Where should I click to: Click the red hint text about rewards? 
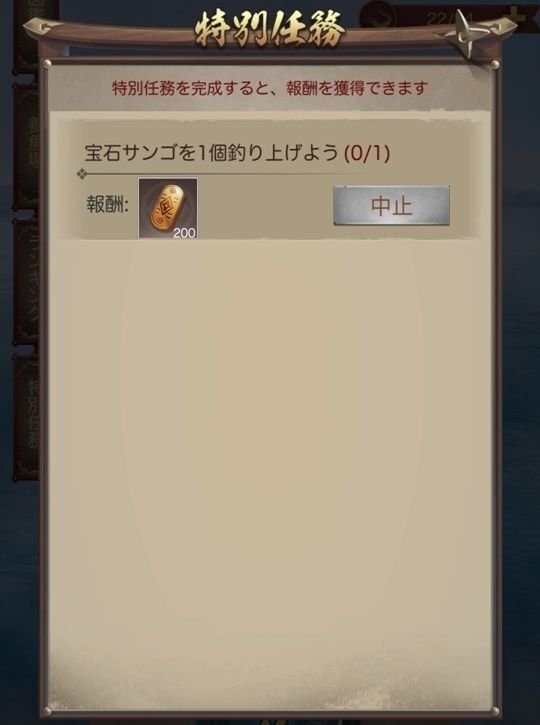pyautogui.click(x=270, y=88)
